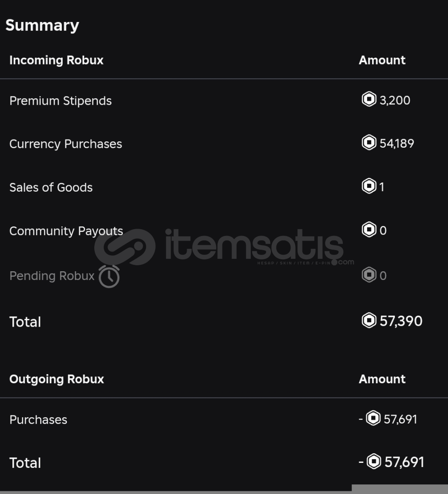The image size is (448, 494).
Task: Click the Robux icon beside outgoing total
Action: point(374,462)
